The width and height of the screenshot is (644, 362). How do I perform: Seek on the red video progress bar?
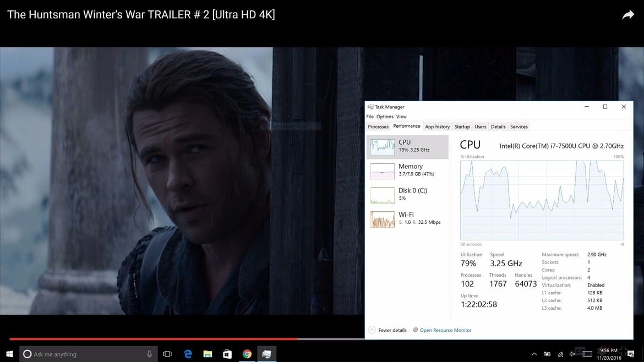tap(153, 339)
